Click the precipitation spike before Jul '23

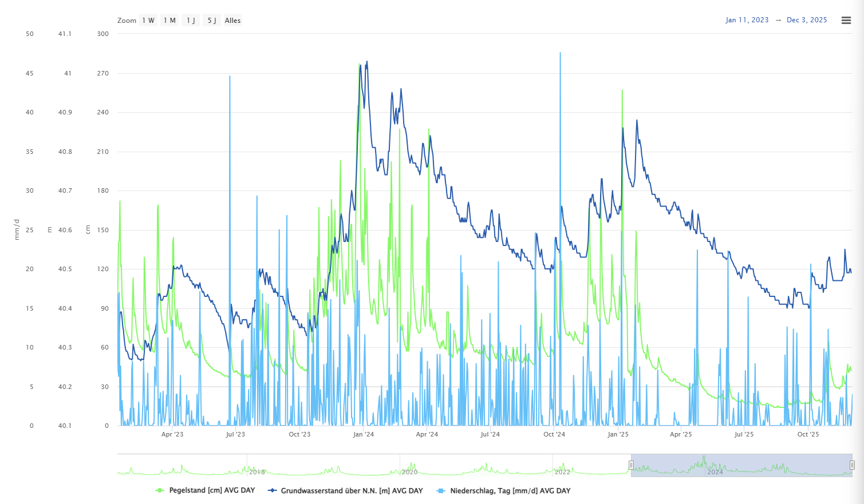(230, 77)
